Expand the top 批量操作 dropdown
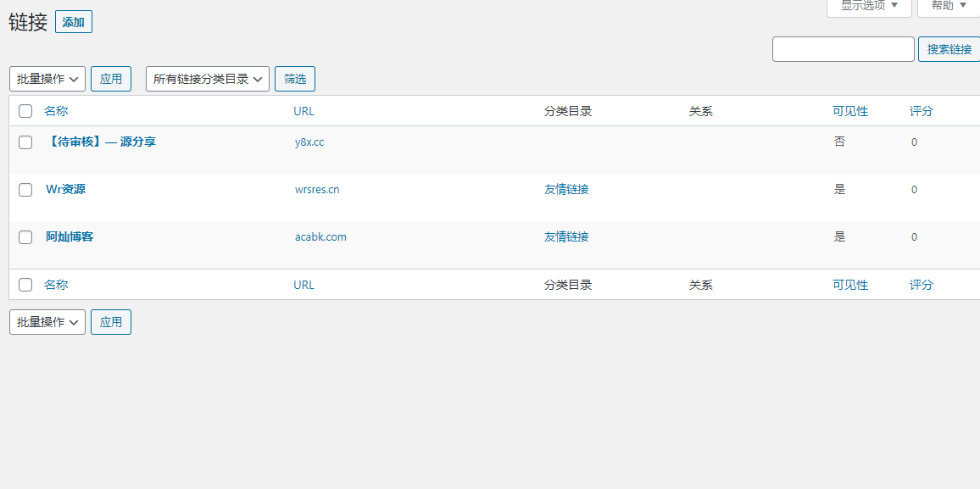 47,79
